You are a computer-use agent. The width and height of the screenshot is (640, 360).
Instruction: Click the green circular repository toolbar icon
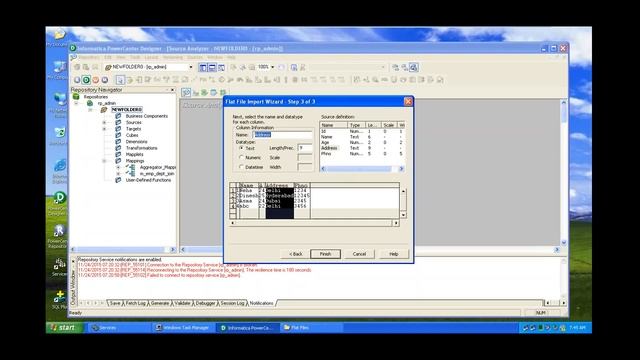point(86,80)
